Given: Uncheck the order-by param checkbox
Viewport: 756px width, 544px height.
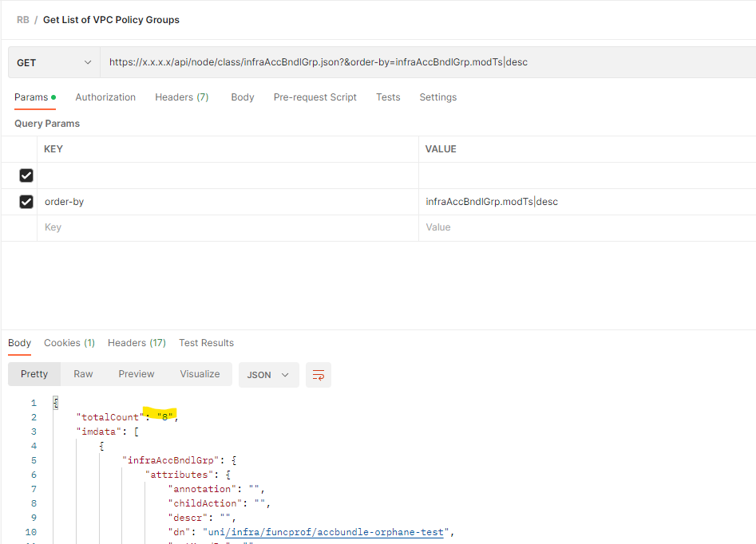Looking at the screenshot, I should tap(26, 202).
